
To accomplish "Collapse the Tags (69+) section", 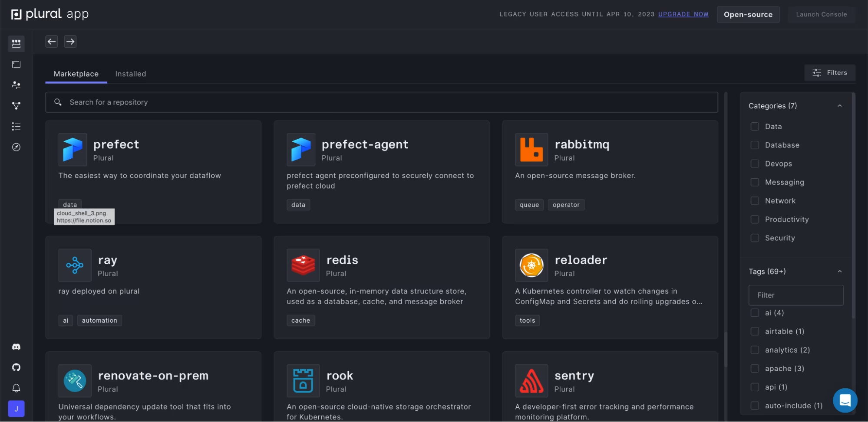I will click(x=839, y=272).
